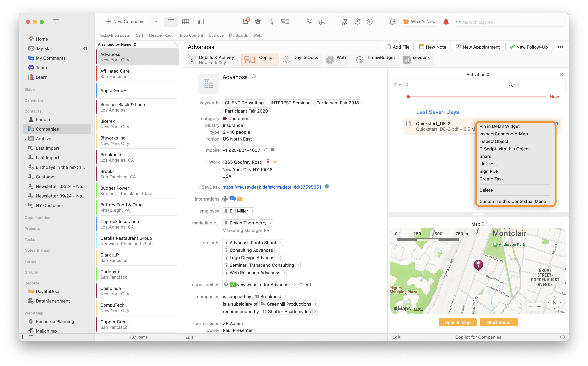Choose Sign PDF from context menu

point(489,171)
